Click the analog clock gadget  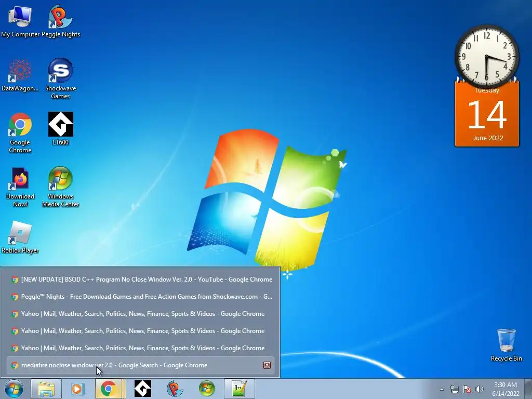486,56
